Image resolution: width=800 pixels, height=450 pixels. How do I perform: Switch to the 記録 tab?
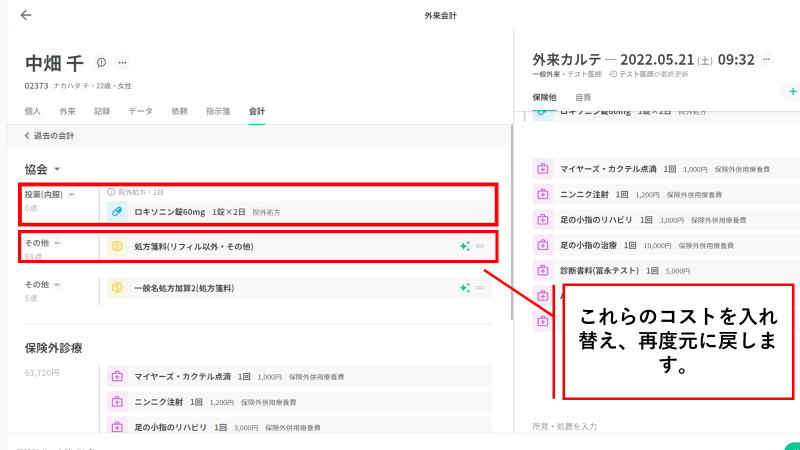click(x=102, y=111)
